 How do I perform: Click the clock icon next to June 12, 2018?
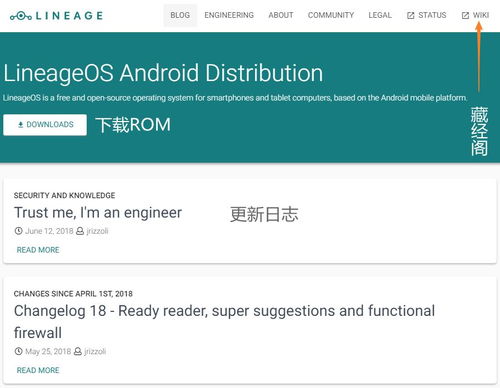point(18,231)
